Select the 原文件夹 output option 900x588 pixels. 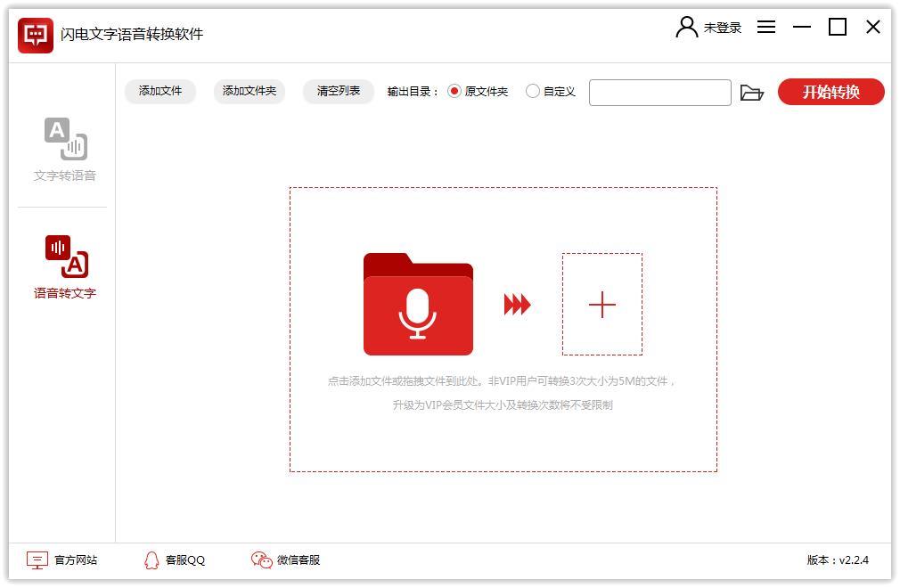(x=454, y=91)
